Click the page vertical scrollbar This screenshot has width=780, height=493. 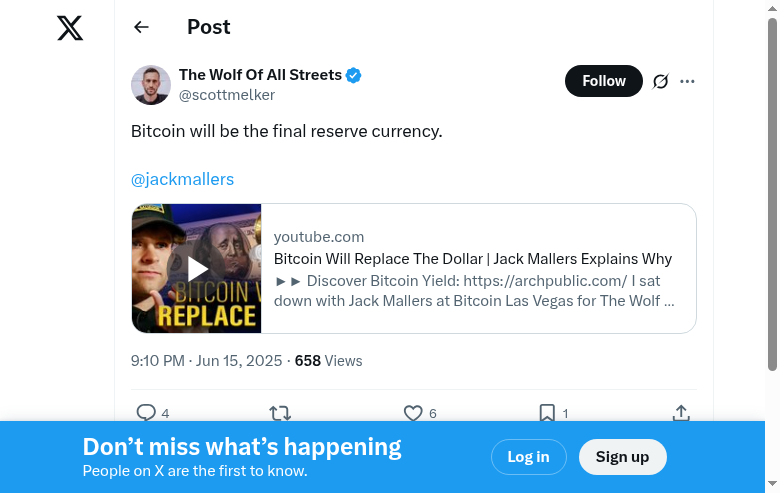pyautogui.click(x=772, y=200)
